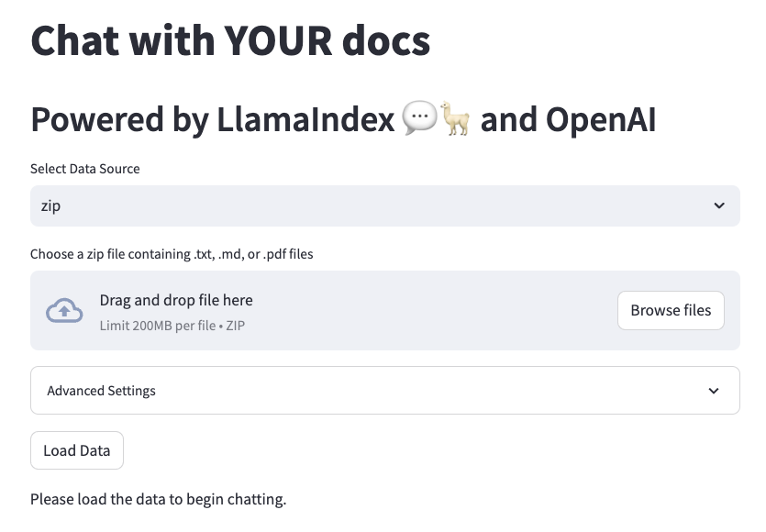Click the "Please load the data" message
Image resolution: width=766 pixels, height=532 pixels.
(x=159, y=500)
